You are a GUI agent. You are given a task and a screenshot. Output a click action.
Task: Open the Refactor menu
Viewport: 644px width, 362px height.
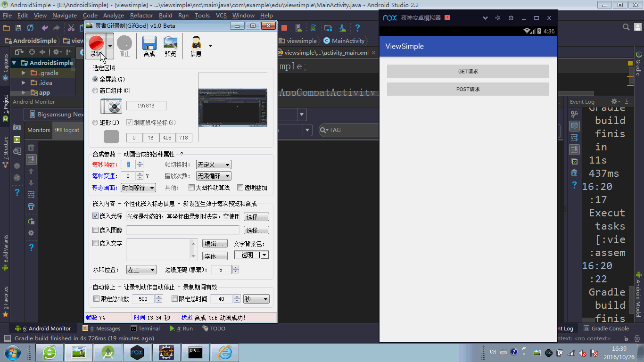tap(141, 16)
